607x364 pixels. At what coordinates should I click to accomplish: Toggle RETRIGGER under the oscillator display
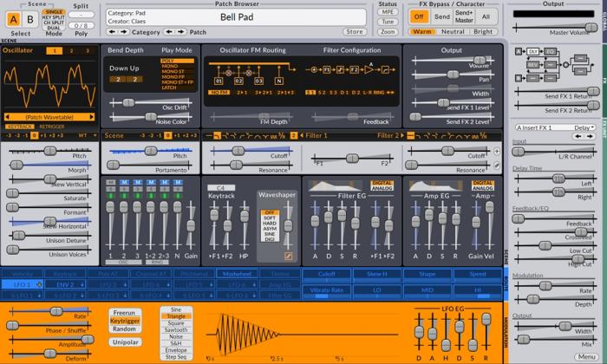tap(51, 127)
